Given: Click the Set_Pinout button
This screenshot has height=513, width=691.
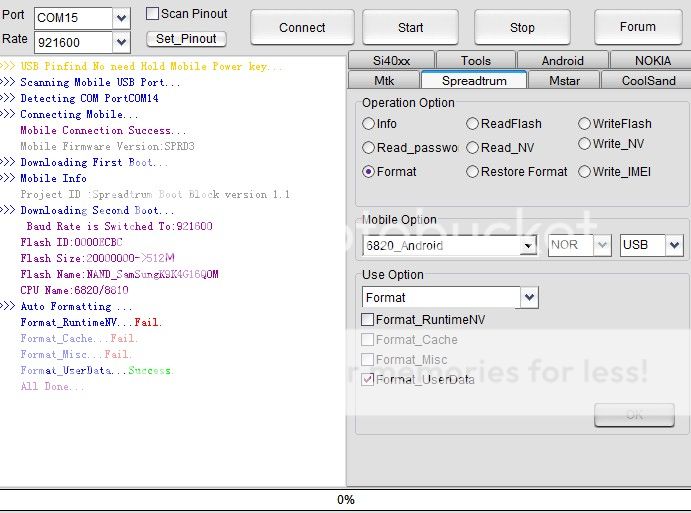Looking at the screenshot, I should tap(186, 39).
